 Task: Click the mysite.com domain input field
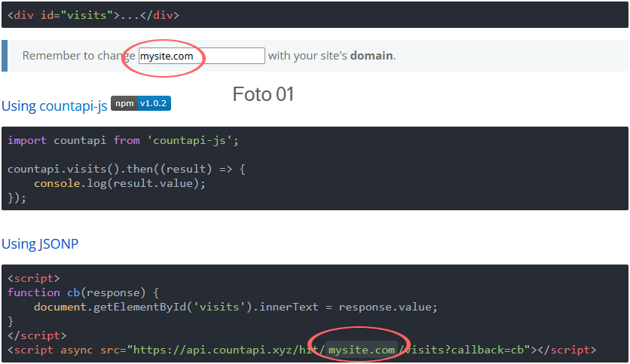tap(202, 56)
